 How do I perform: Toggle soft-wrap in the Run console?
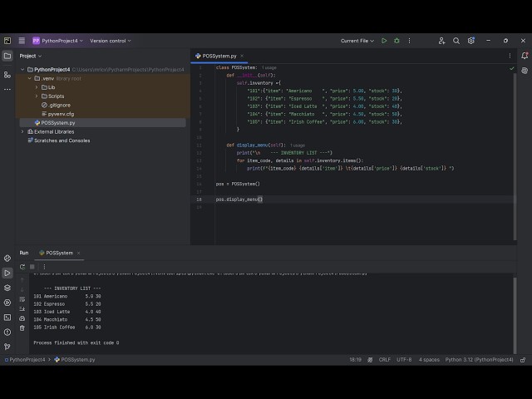22,299
